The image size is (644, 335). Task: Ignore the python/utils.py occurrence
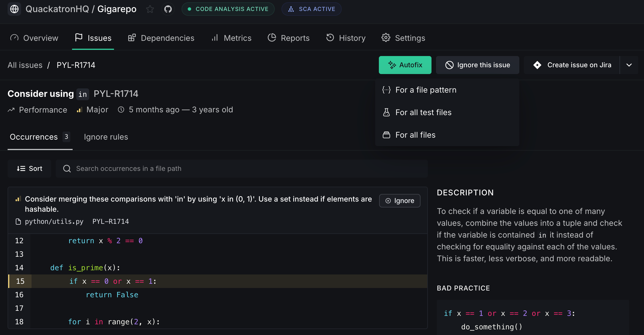[x=400, y=201]
